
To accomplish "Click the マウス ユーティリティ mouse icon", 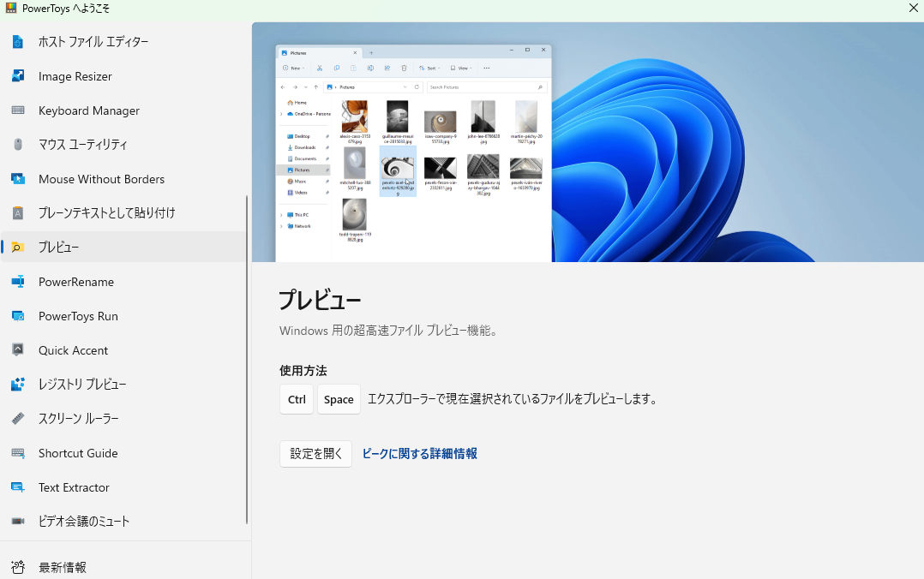I will pyautogui.click(x=18, y=144).
